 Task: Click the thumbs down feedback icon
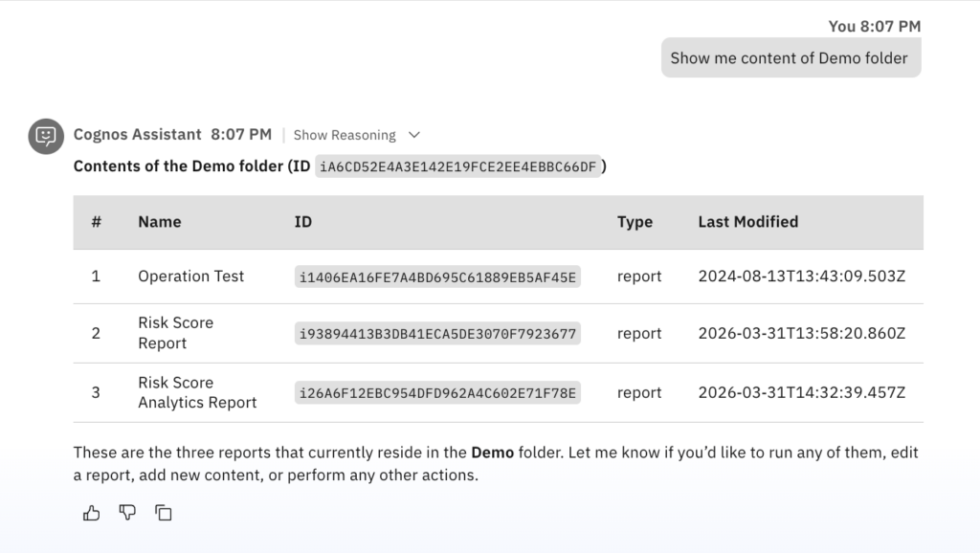(x=127, y=513)
